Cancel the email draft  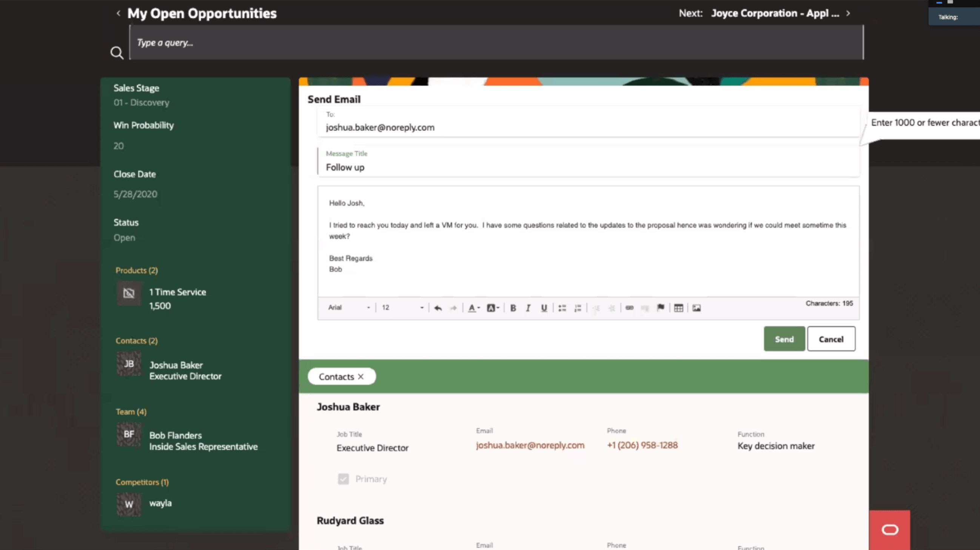coord(831,339)
